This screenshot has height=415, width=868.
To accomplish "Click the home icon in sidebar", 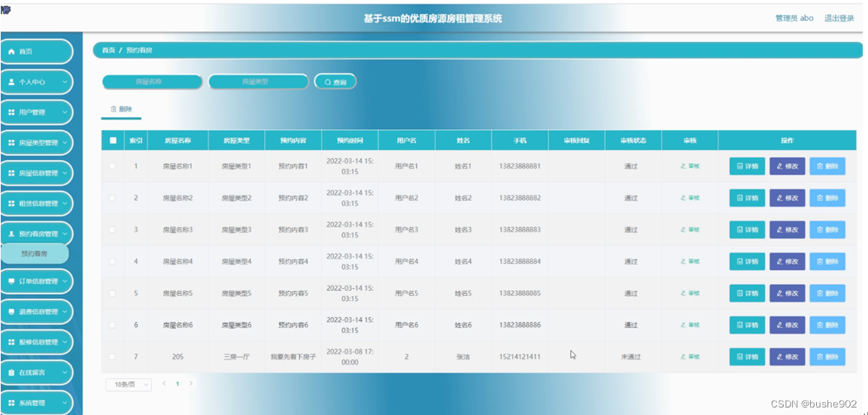I will (11, 51).
